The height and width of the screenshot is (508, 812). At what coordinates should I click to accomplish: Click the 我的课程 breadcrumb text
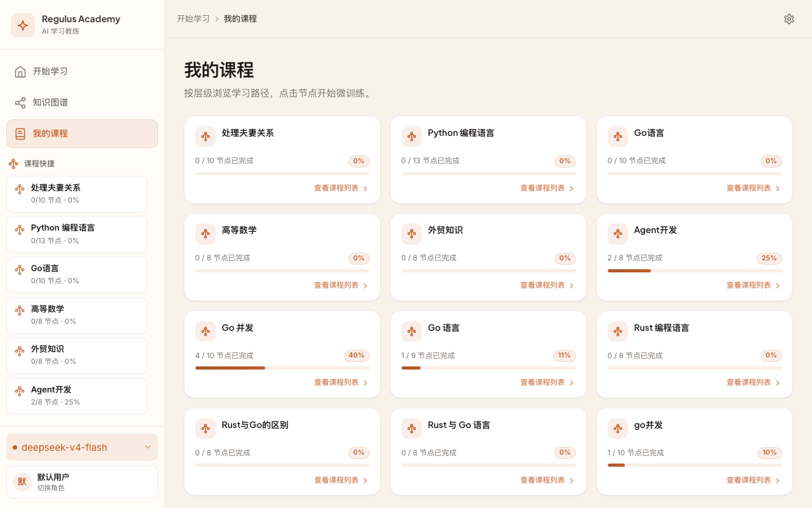240,19
